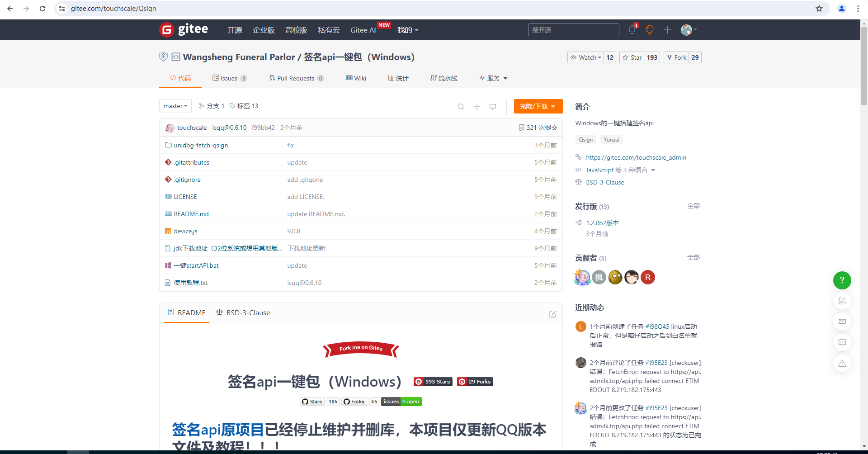Click the search icon above file list
Image resolution: width=868 pixels, height=454 pixels.
[461, 107]
